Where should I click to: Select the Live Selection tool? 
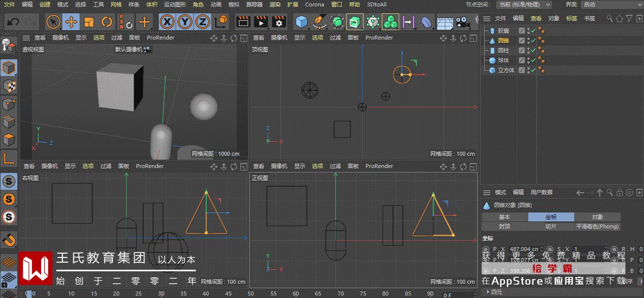point(53,22)
